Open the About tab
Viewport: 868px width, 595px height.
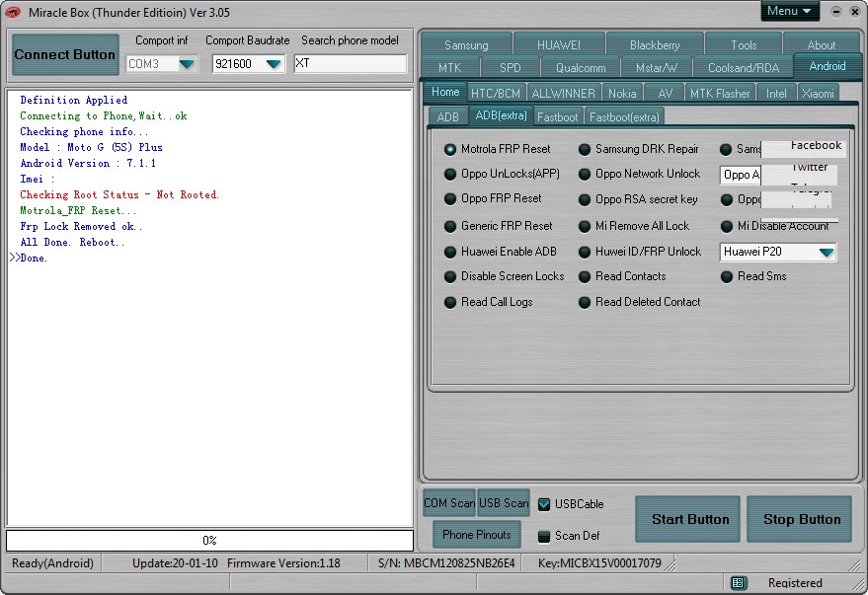pos(821,44)
